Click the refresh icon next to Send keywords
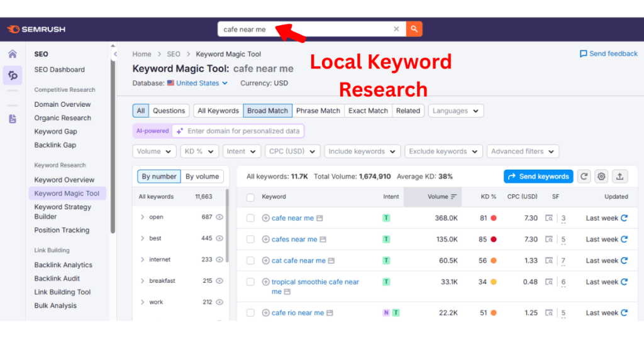This screenshot has height=338, width=644. point(584,177)
